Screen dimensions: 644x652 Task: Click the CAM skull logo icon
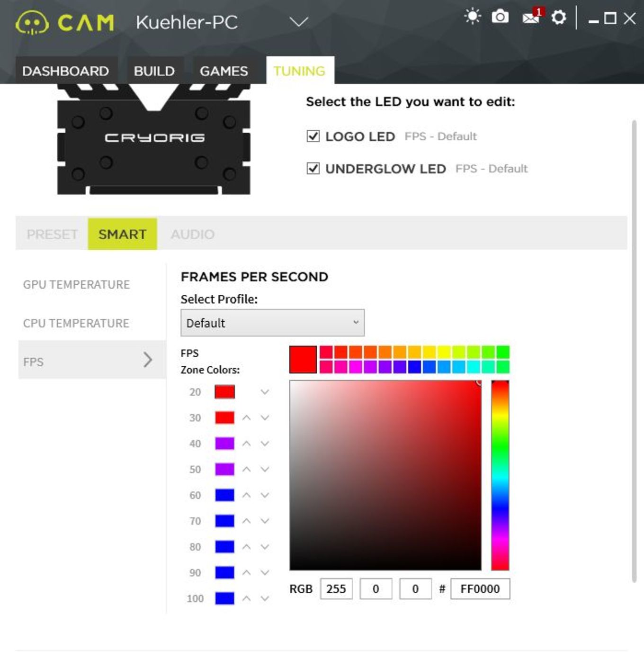pyautogui.click(x=32, y=23)
